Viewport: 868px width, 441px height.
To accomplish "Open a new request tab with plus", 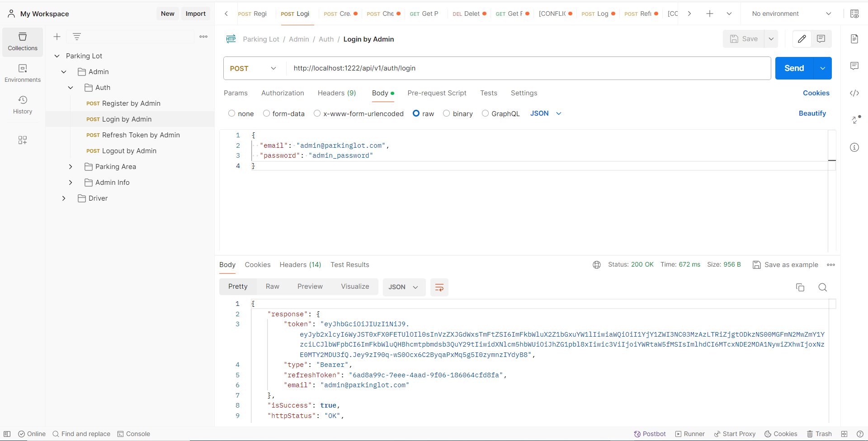I will click(x=710, y=14).
